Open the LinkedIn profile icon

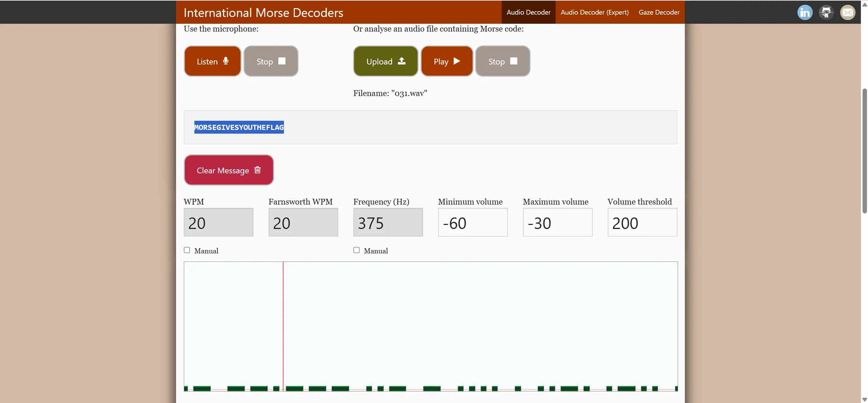coord(805,13)
